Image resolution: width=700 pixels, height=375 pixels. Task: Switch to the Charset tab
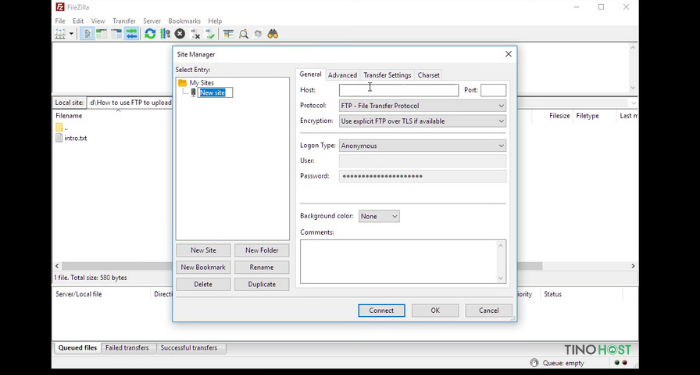(429, 75)
